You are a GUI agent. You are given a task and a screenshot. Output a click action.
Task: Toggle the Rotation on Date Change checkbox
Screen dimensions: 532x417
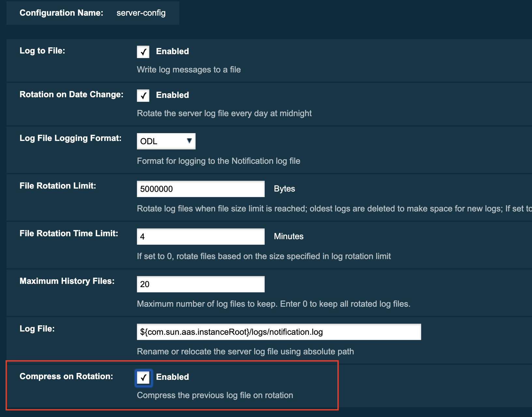(143, 96)
